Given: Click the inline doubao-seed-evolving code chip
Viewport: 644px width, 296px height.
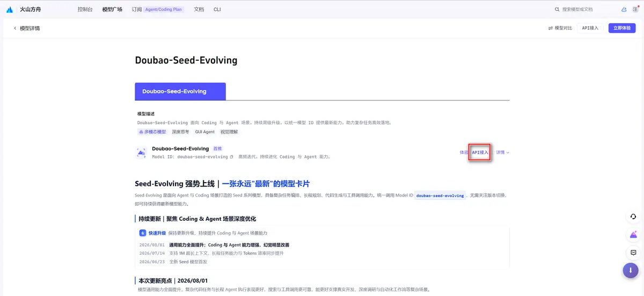Looking at the screenshot, I should click(440, 196).
